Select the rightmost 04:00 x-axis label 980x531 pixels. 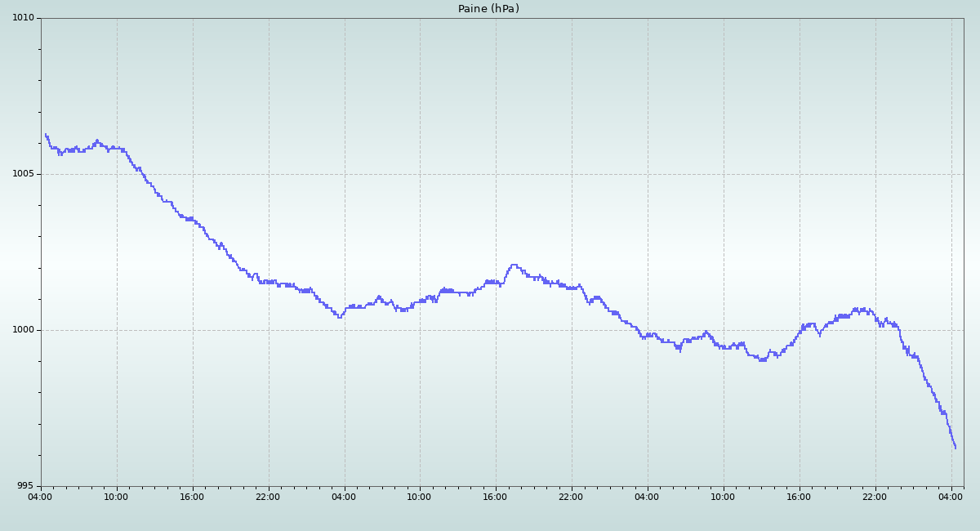951,497
